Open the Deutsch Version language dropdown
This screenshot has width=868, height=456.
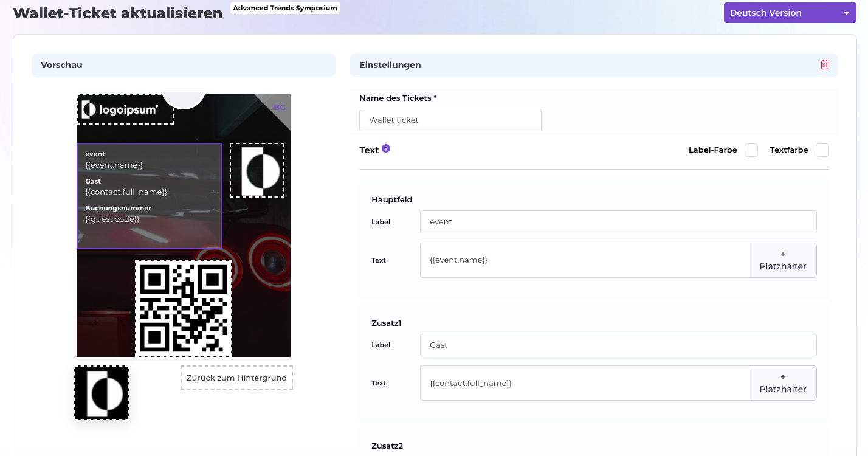pos(790,13)
